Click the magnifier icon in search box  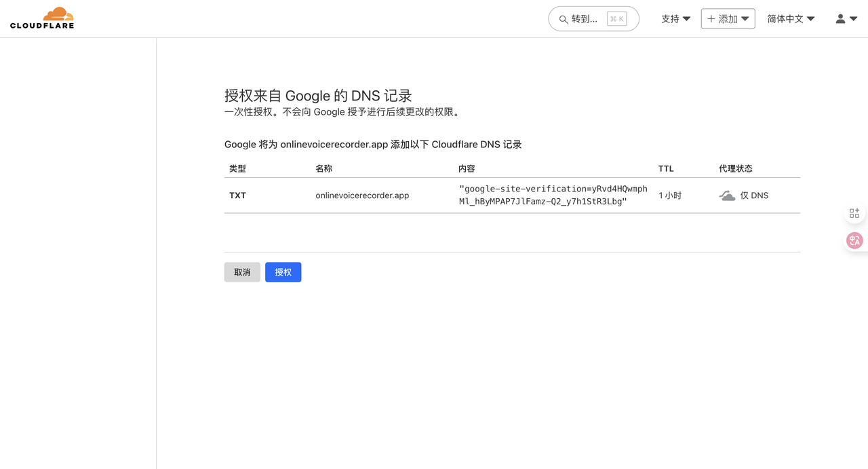click(x=563, y=19)
